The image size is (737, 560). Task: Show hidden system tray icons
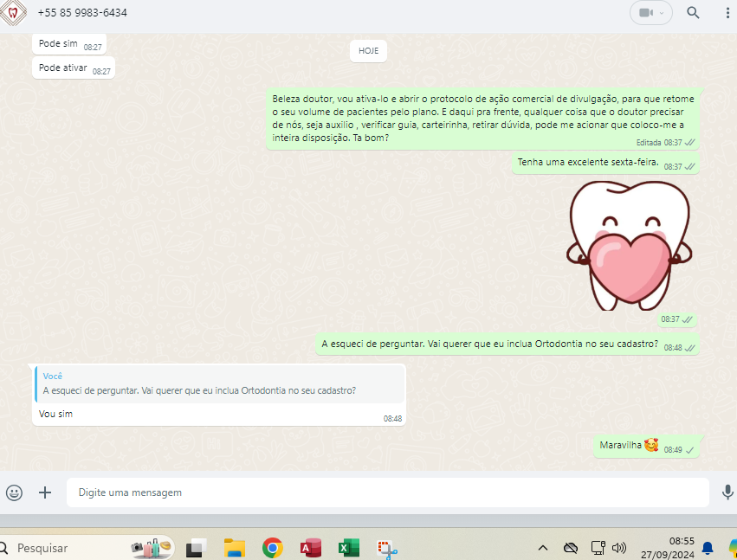[x=543, y=548]
